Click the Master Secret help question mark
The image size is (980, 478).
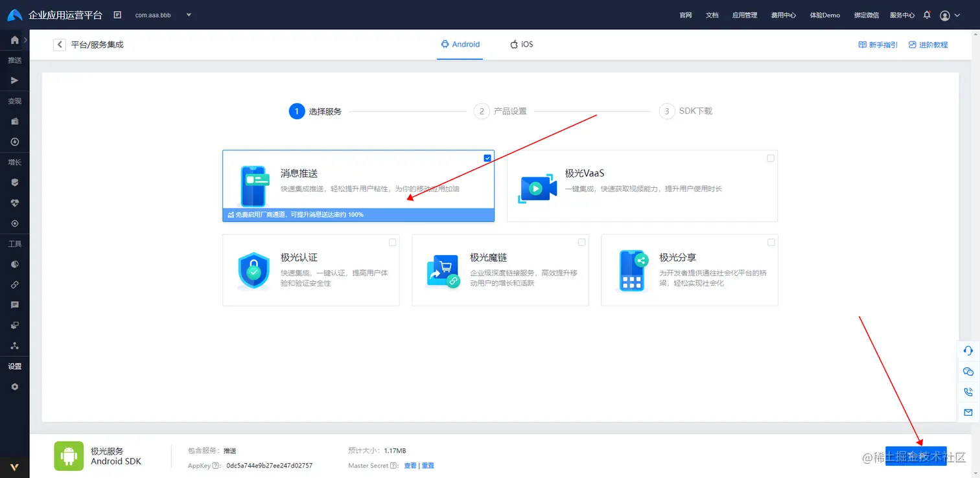394,466
